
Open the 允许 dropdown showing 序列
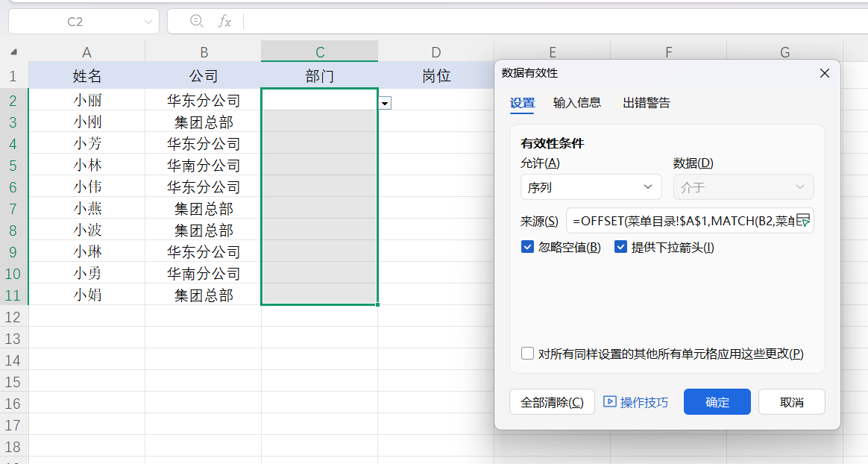click(x=591, y=187)
